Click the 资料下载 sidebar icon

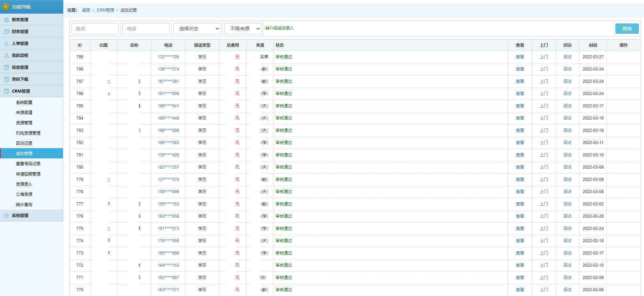(x=6, y=79)
